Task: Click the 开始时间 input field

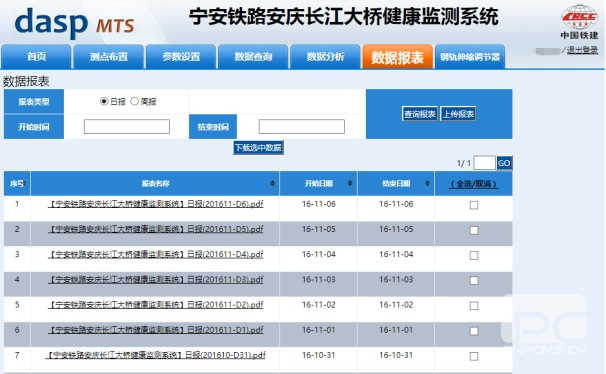Action: click(x=127, y=126)
